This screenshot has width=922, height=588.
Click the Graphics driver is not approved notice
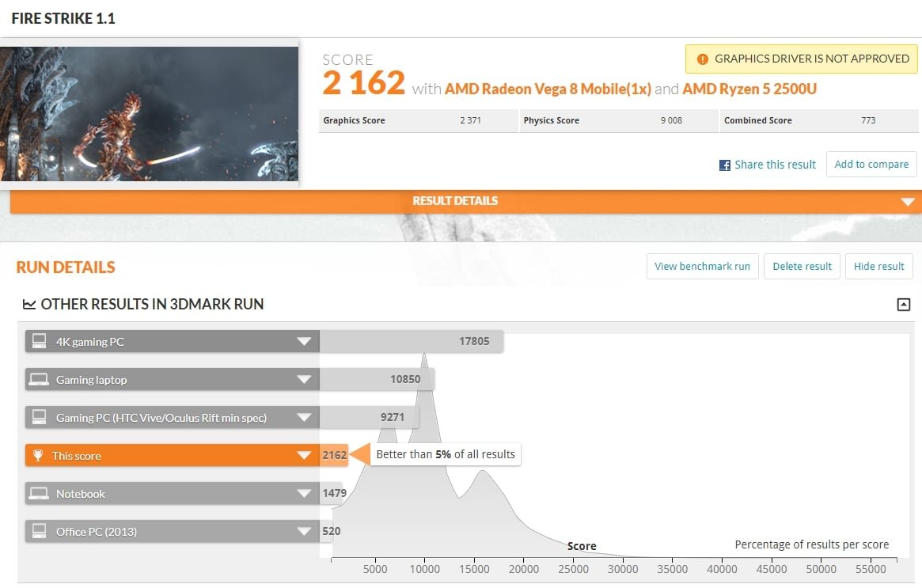click(x=802, y=59)
